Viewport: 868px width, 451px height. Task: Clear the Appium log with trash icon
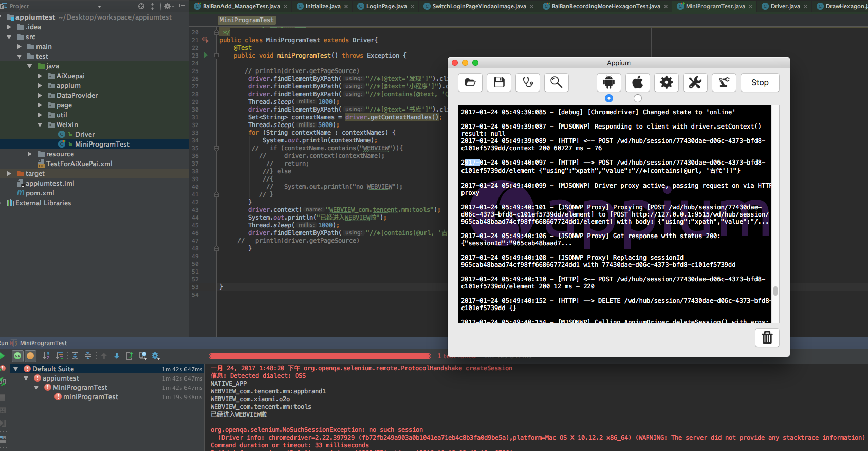tap(767, 337)
